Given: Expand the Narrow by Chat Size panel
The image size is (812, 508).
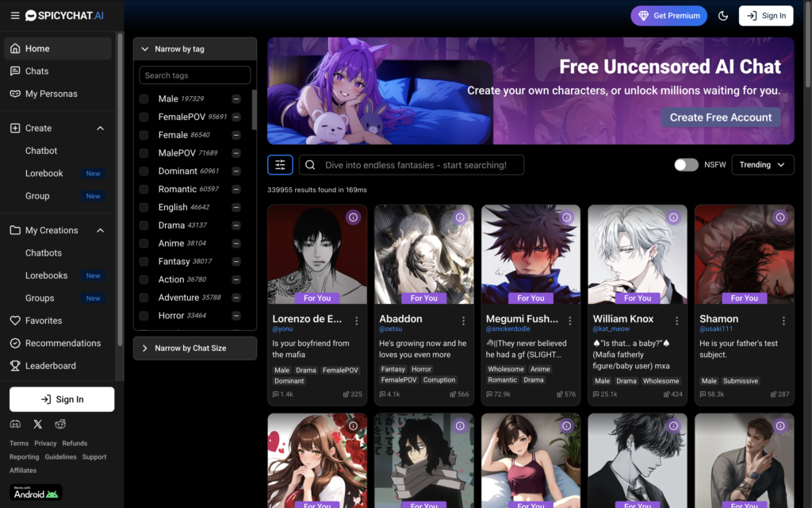Looking at the screenshot, I should [195, 348].
